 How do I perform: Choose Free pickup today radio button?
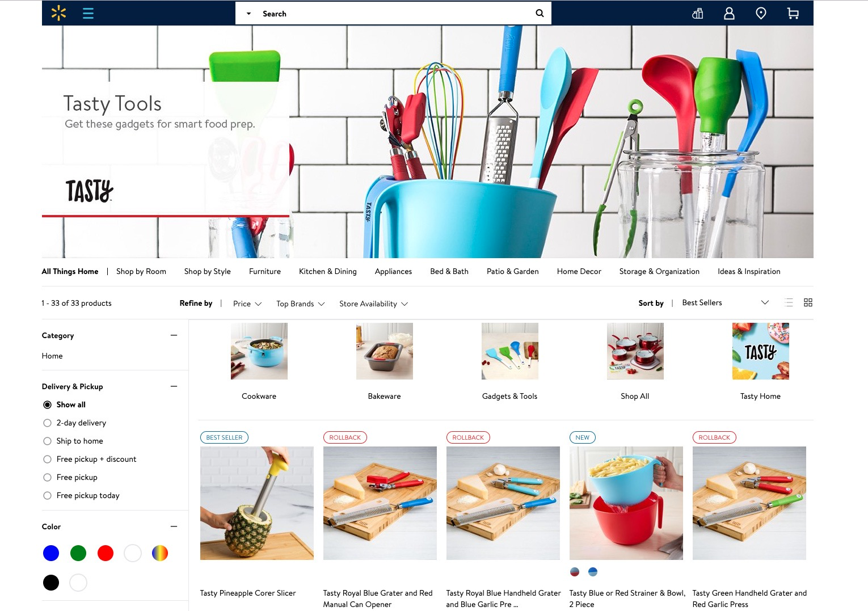pyautogui.click(x=48, y=495)
